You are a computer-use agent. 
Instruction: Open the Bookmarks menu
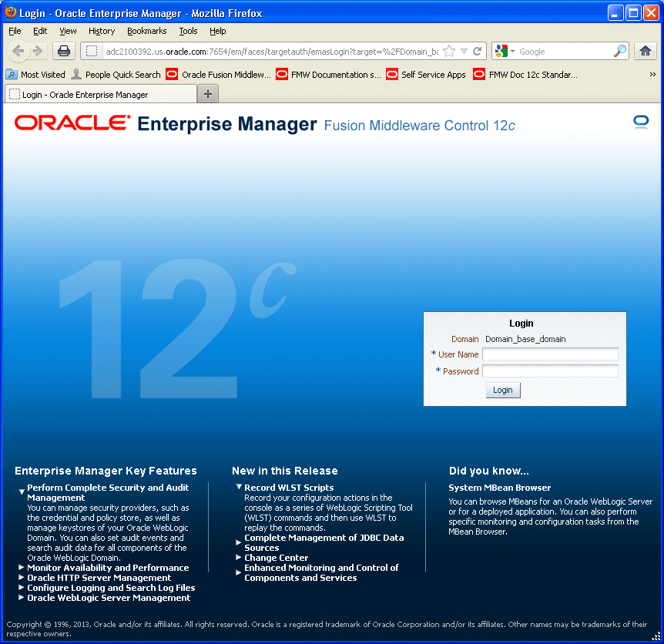coord(147,31)
